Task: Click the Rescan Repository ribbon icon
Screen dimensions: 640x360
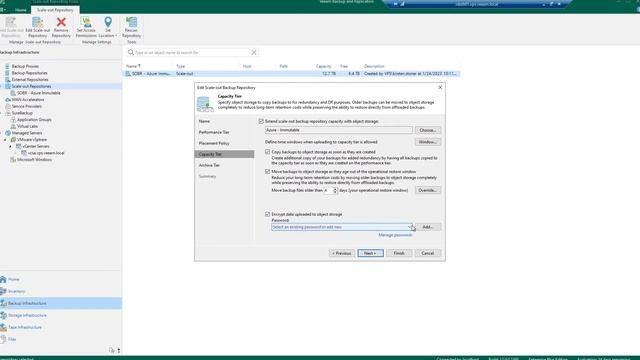Action: click(131, 22)
